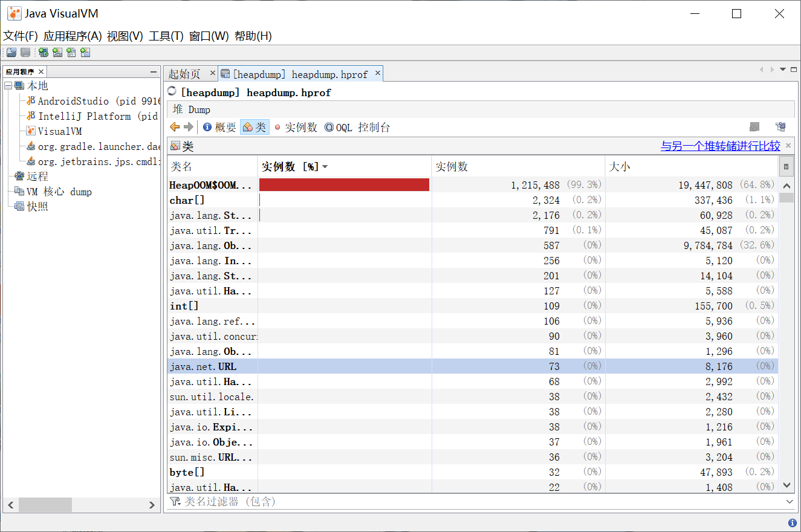Toggle the 类 (Classes) view button
The image size is (801, 532).
point(255,127)
